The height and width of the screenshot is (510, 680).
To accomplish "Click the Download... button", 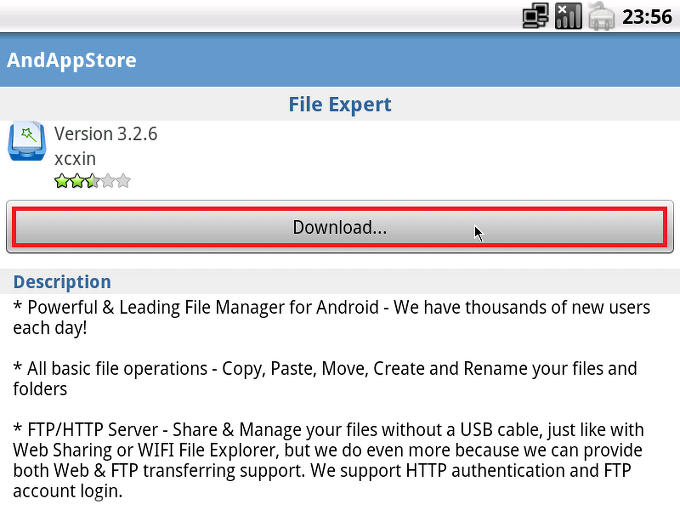I will point(340,227).
